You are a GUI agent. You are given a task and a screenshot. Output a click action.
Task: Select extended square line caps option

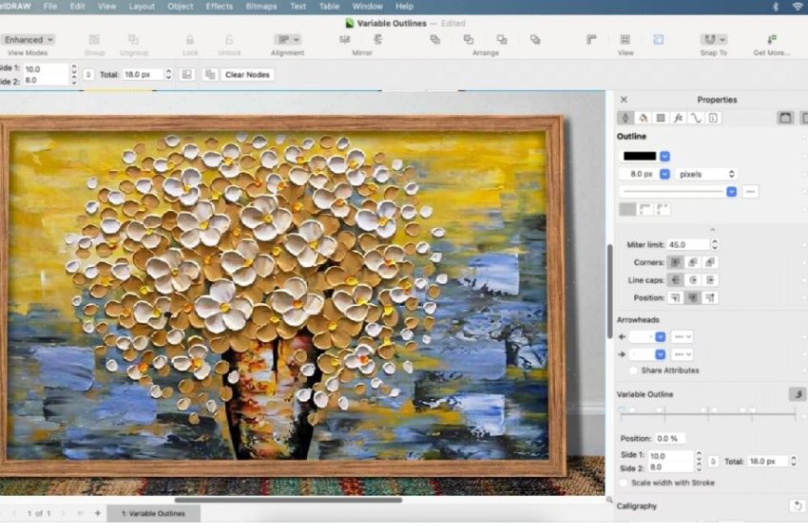coord(710,280)
